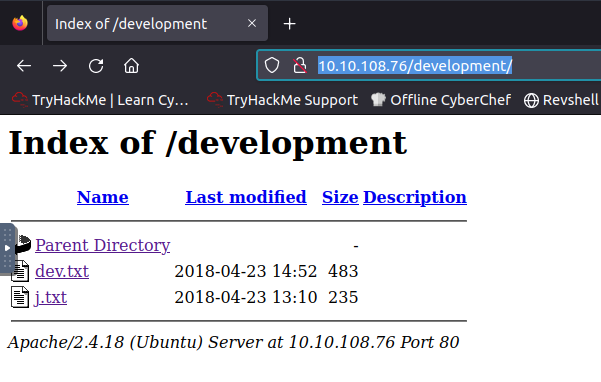The height and width of the screenshot is (382, 601).
Task: Open the Firefox home page
Action: coord(131,66)
